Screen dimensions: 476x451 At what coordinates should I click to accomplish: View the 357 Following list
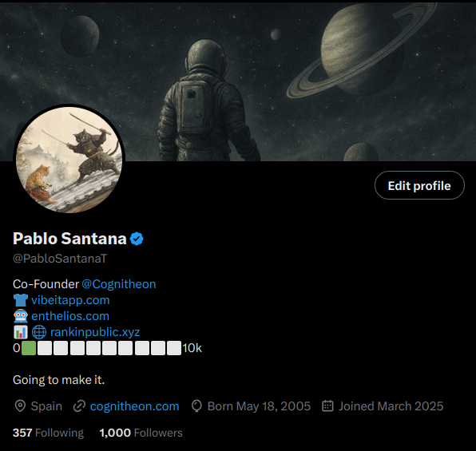48,433
